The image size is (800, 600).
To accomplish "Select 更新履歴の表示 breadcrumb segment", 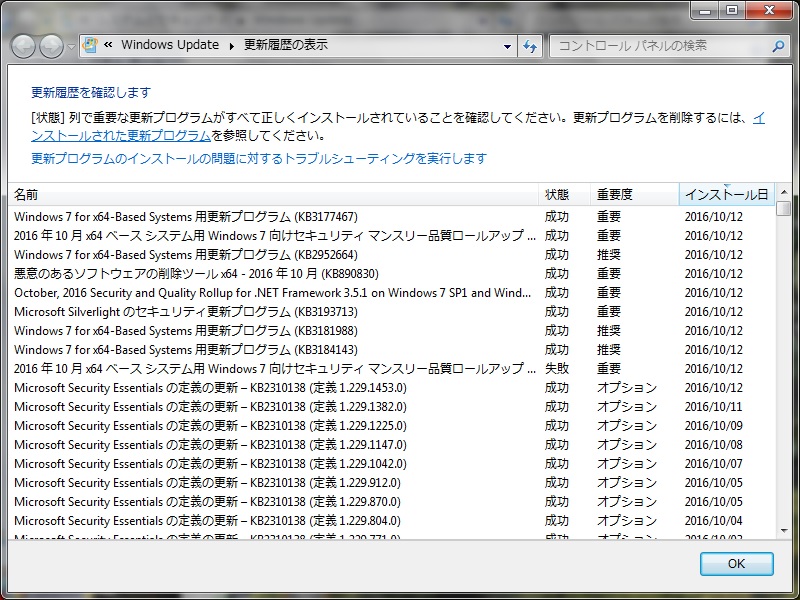I will click(286, 45).
